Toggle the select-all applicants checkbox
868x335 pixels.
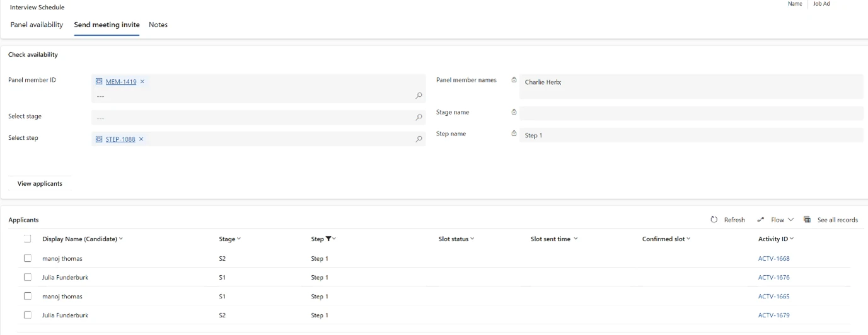tap(27, 239)
